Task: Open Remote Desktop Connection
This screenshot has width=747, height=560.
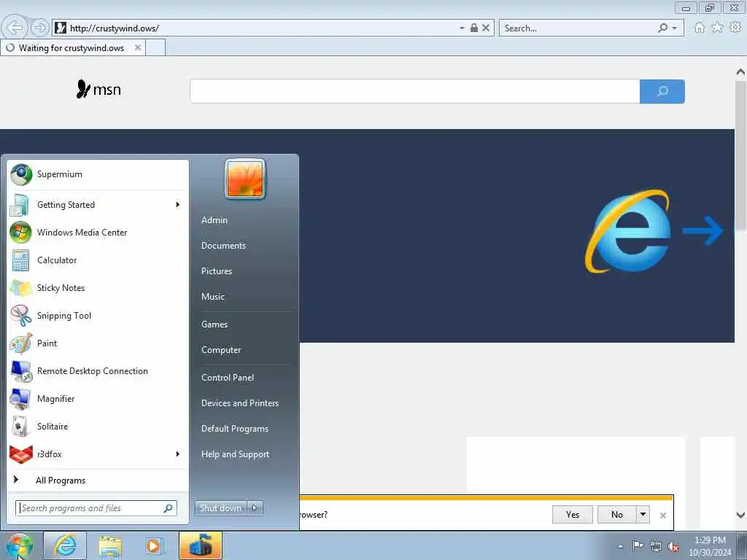Action: (x=98, y=371)
